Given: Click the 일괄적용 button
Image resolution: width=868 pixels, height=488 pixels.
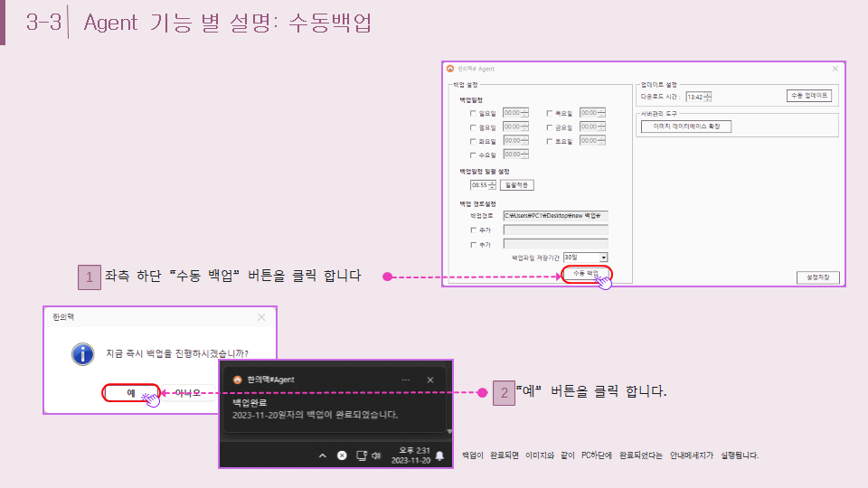Looking at the screenshot, I should pyautogui.click(x=517, y=184).
